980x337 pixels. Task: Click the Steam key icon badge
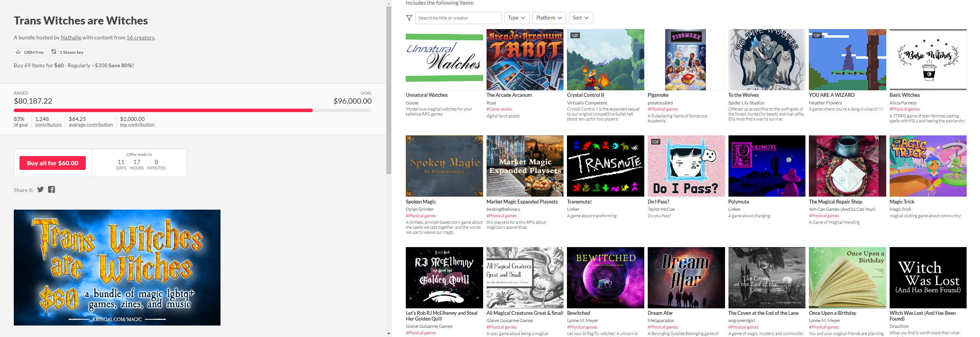point(54,52)
